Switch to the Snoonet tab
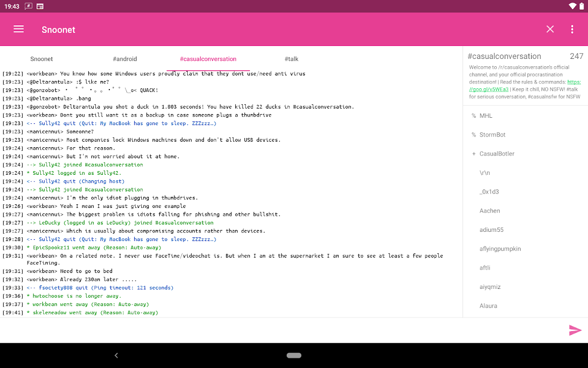 click(42, 59)
